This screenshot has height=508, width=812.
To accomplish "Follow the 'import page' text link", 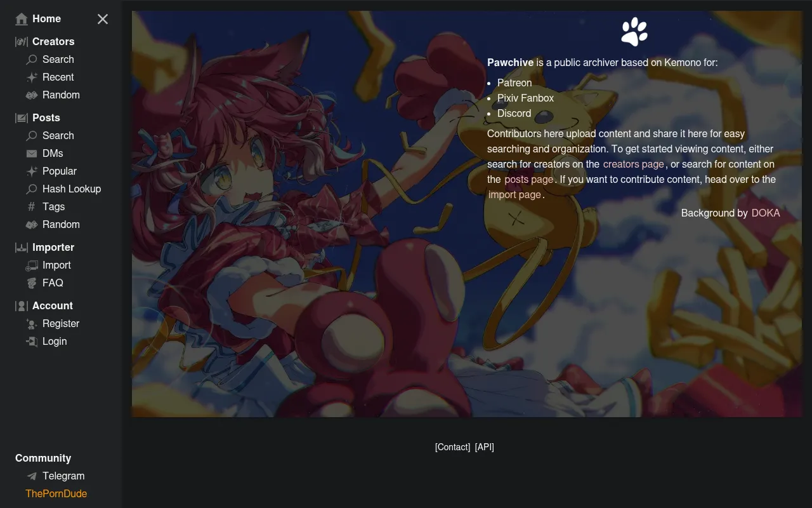I will tap(514, 195).
